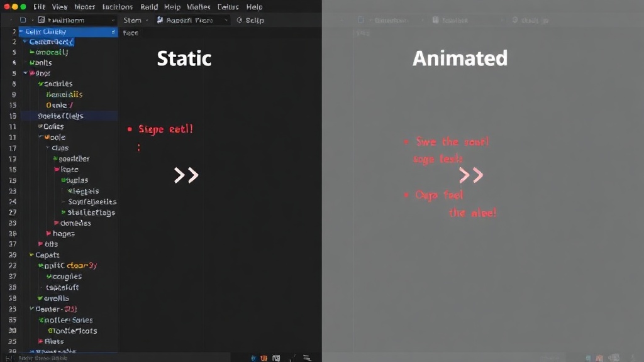Open the Reild menu in menu bar

149,7
